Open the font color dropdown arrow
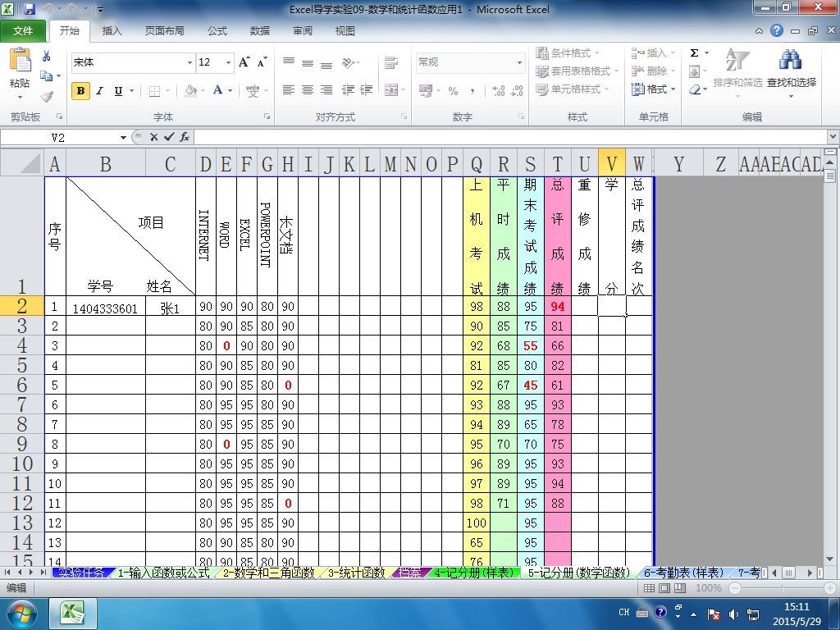 [x=230, y=90]
